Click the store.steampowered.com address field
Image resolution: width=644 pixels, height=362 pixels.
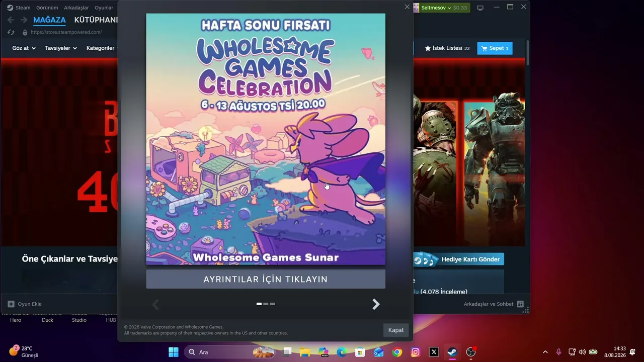[66, 32]
